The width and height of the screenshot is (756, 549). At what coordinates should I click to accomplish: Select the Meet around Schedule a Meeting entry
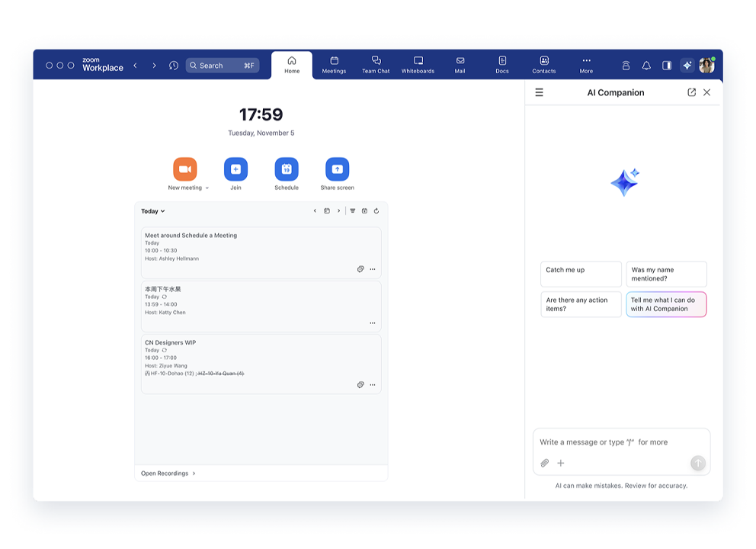click(261, 253)
